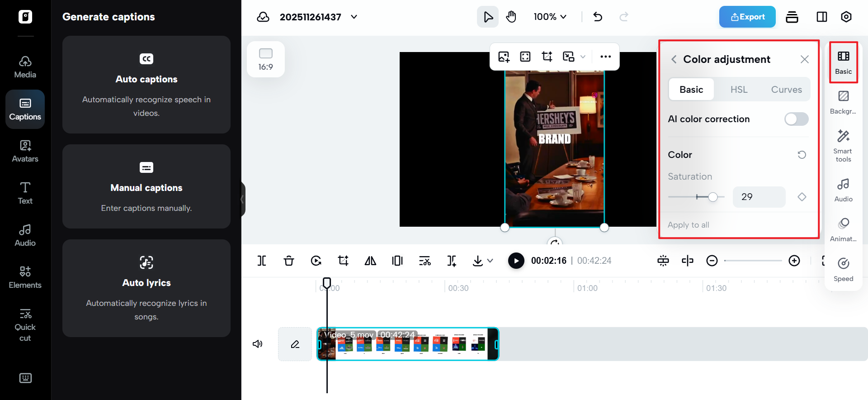Screen dimensions: 868x400
Task: Expand the download dropdown in timeline toolbar
Action: coord(491,261)
